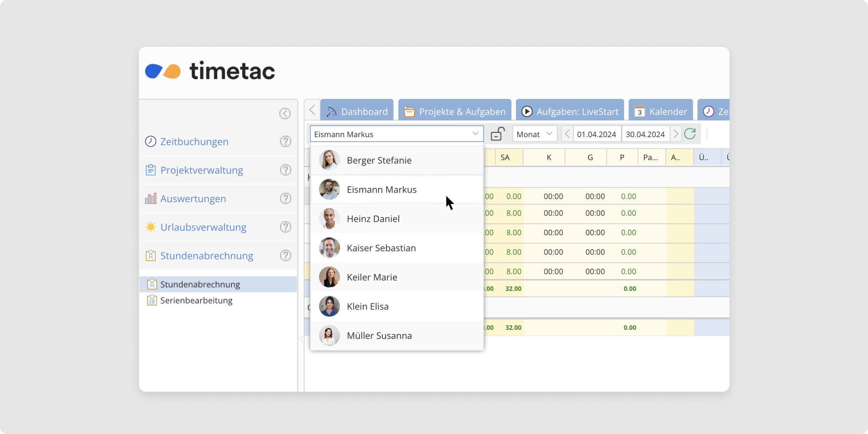
Task: Open help for Zeitbuchungen
Action: [x=285, y=141]
